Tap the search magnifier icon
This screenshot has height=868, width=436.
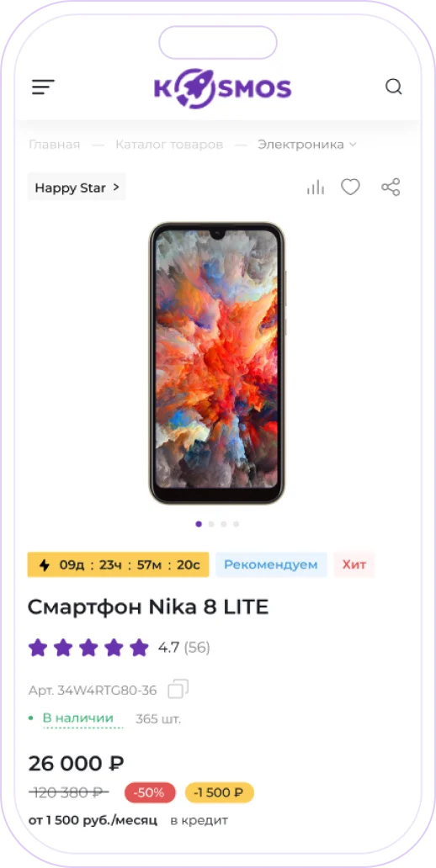(393, 87)
